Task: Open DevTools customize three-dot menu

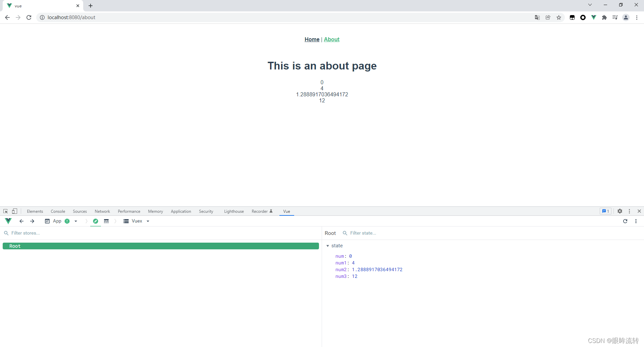Action: 630,211
